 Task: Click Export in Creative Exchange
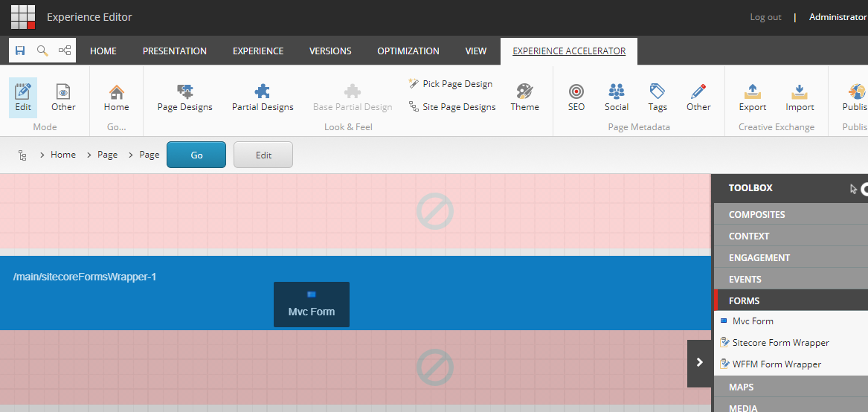pos(752,97)
